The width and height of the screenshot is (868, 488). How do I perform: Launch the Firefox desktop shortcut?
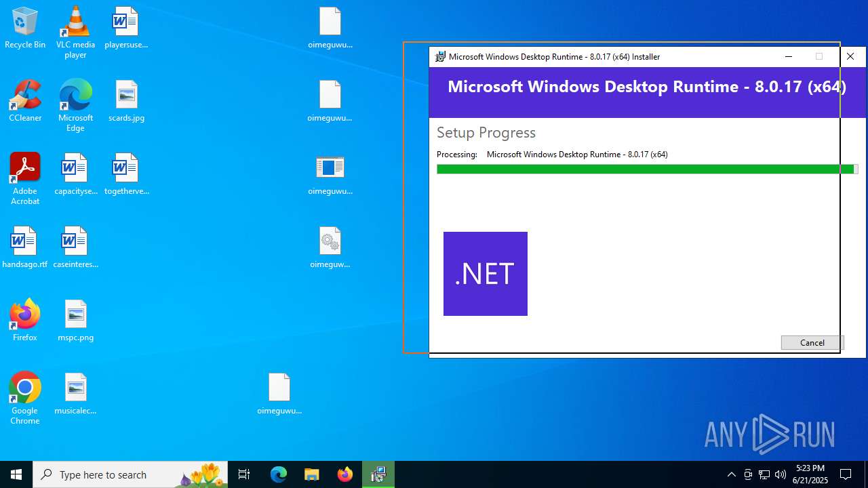[x=25, y=321]
